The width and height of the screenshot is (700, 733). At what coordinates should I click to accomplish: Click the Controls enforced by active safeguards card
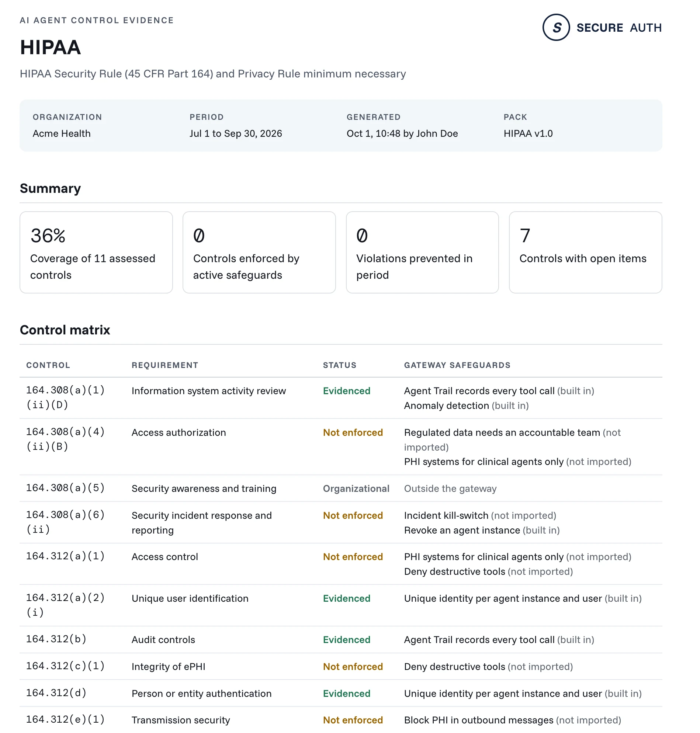tap(259, 252)
